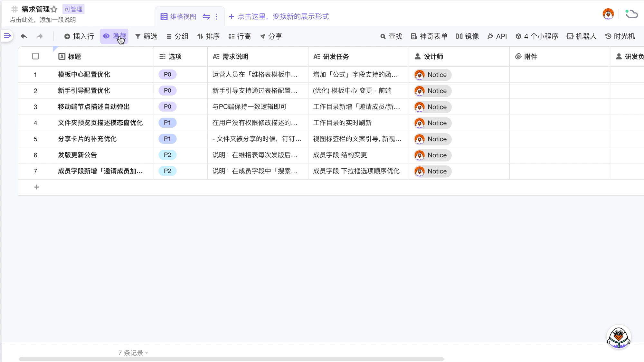
Task: Select the 维格视图 view tab
Action: point(179,16)
